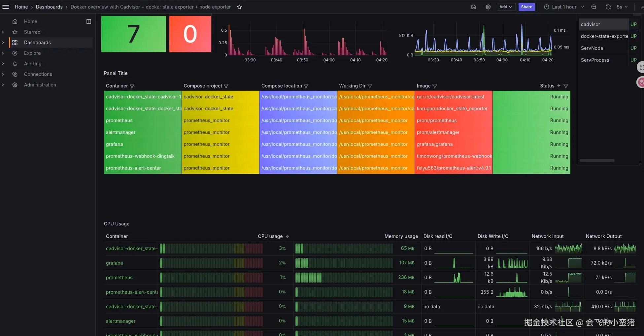
Task: Go to Dashboards breadcrumb
Action: pos(49,7)
